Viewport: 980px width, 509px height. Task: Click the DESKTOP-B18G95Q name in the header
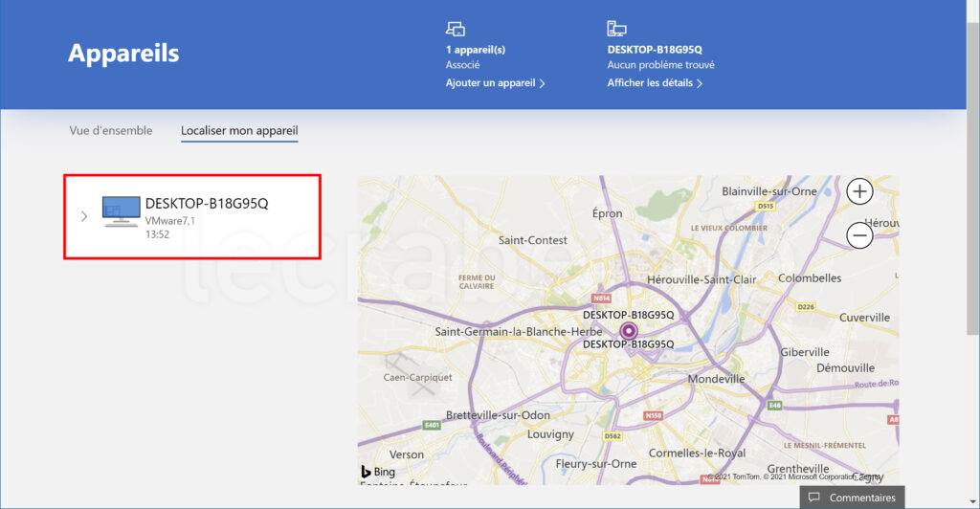[x=655, y=50]
